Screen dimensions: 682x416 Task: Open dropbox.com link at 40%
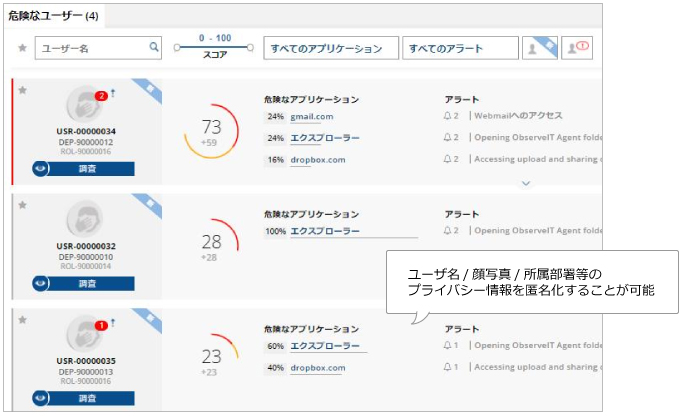318,368
